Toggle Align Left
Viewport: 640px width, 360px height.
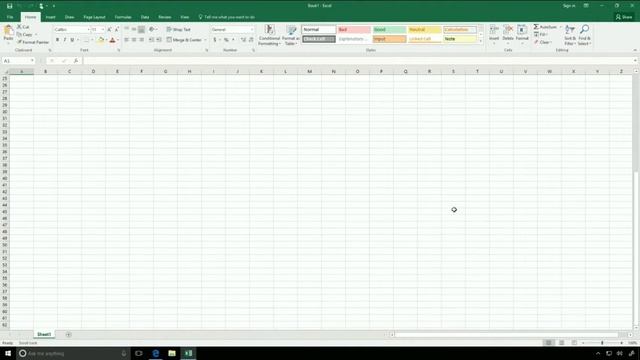click(x=127, y=40)
